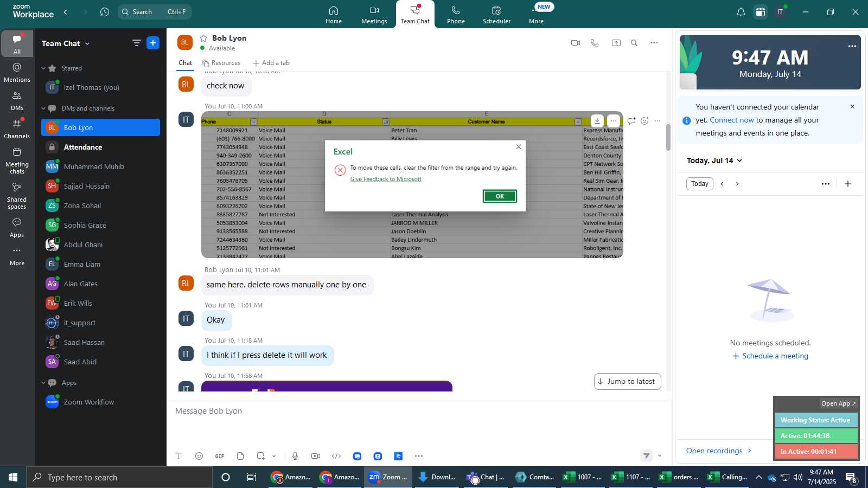Viewport: 868px width, 488px height.
Task: Insert a code snippet in composer
Action: pyautogui.click(x=336, y=456)
